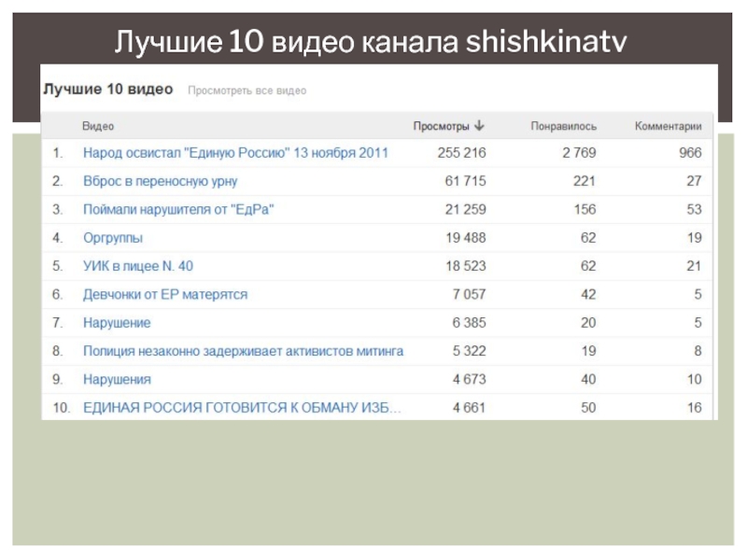Viewport: 747px width, 560px height.
Task: Click the sort arrow beside Просмотры
Action: pos(479,126)
